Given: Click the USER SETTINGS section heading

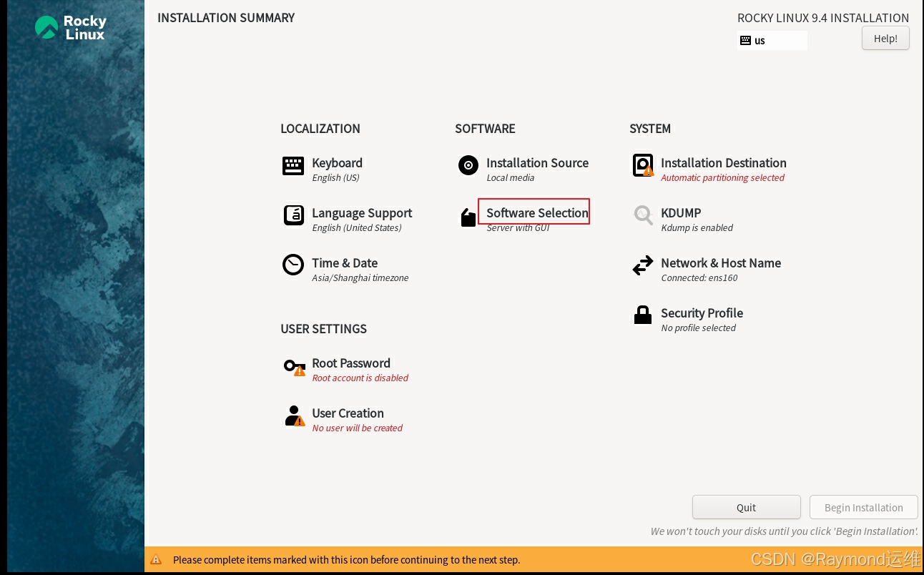Looking at the screenshot, I should coord(323,329).
